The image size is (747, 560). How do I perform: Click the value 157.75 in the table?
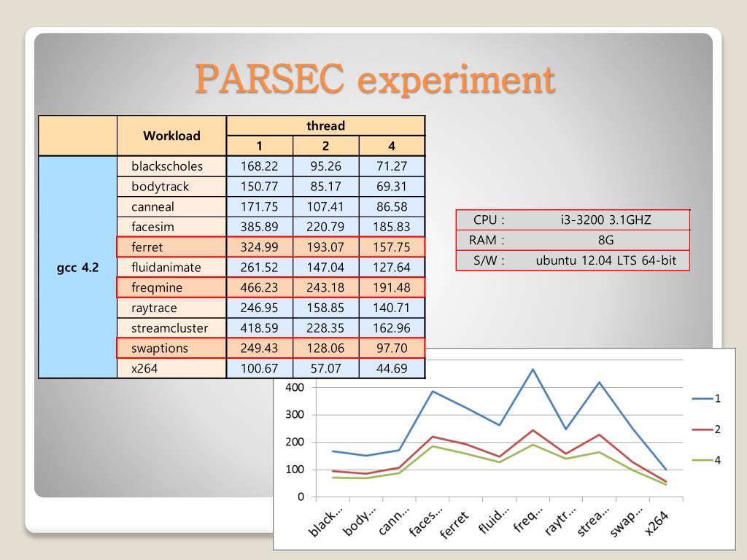click(x=392, y=247)
